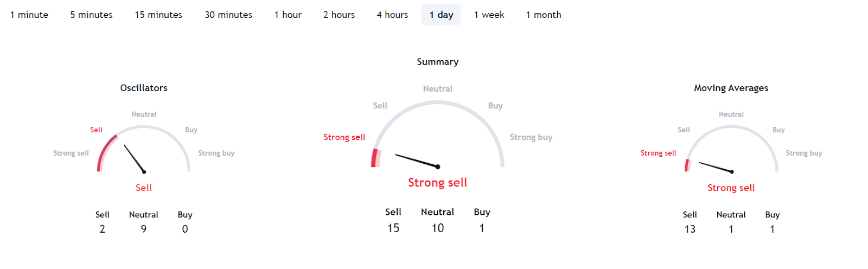Click the Summary heading
This screenshot has width=868, height=269.
[438, 62]
